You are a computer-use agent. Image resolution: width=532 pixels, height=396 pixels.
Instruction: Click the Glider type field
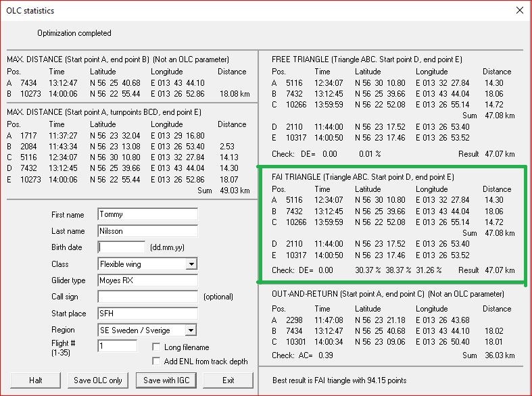pyautogui.click(x=147, y=280)
